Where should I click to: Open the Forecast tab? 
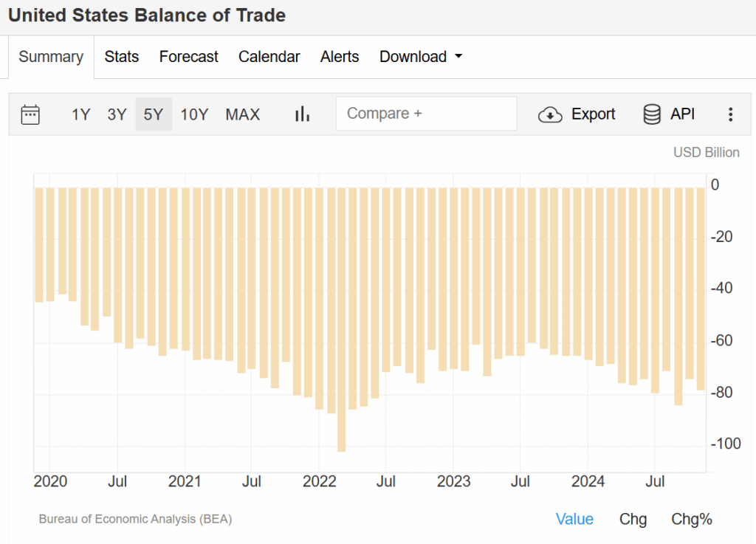click(x=189, y=57)
